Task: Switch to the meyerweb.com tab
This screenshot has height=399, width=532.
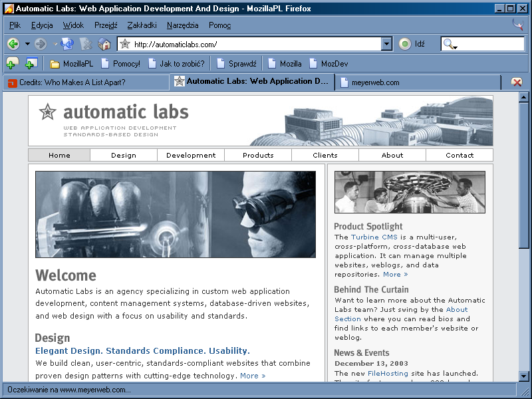Action: [x=418, y=82]
